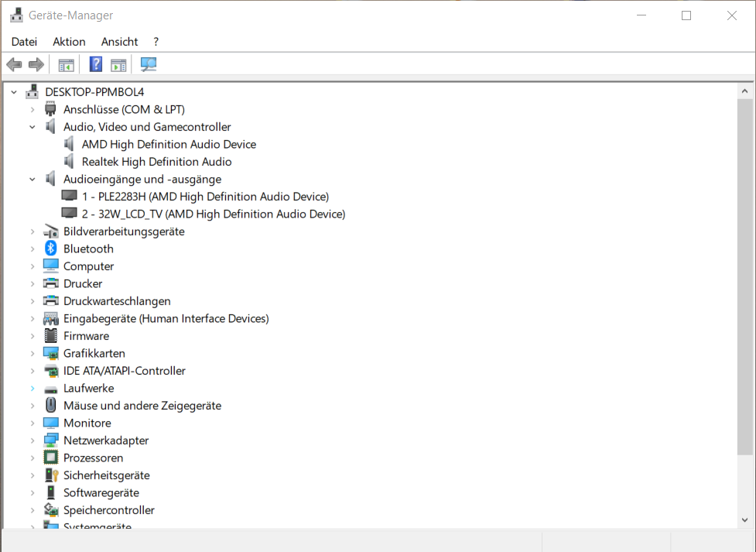Click the Grafikkarten display adapter icon

pyautogui.click(x=50, y=353)
